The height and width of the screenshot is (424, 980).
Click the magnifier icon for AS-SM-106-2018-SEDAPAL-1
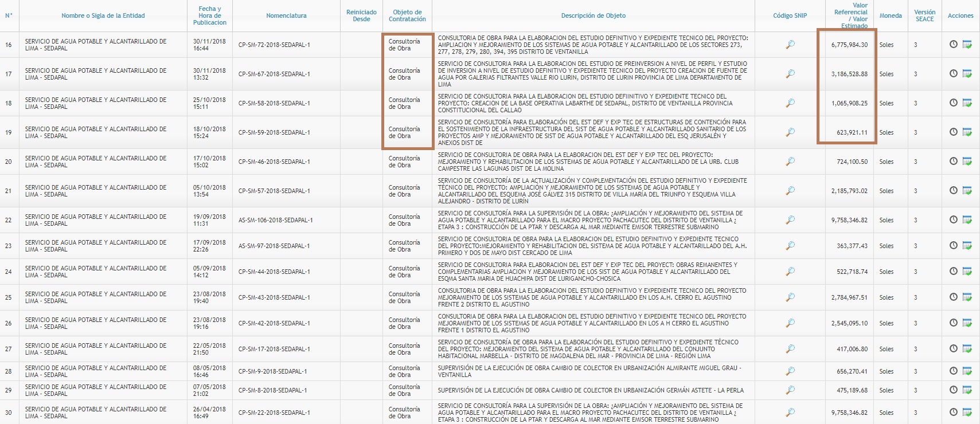click(x=790, y=220)
